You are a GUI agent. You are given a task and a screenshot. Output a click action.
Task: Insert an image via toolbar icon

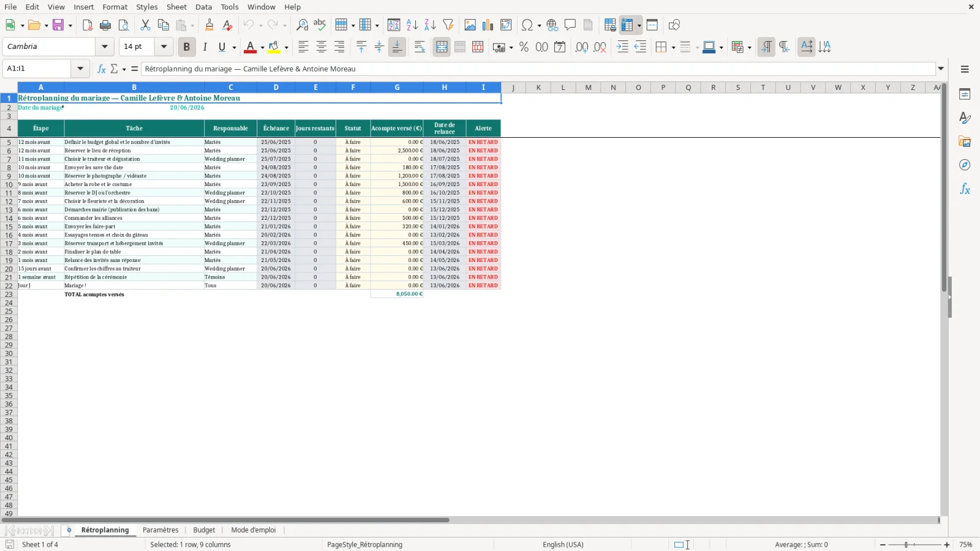pyautogui.click(x=470, y=25)
